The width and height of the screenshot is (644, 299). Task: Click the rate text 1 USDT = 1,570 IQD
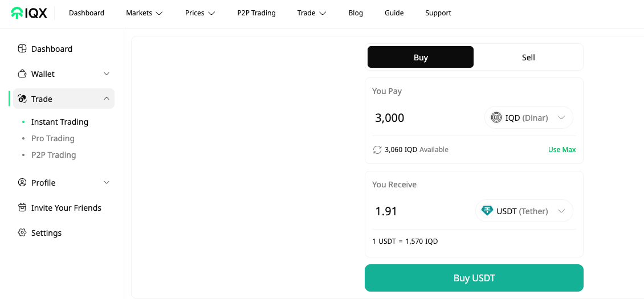(405, 241)
